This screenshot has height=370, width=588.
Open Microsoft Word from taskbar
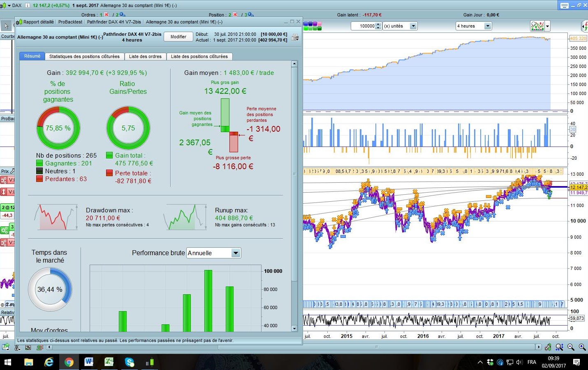[89, 362]
